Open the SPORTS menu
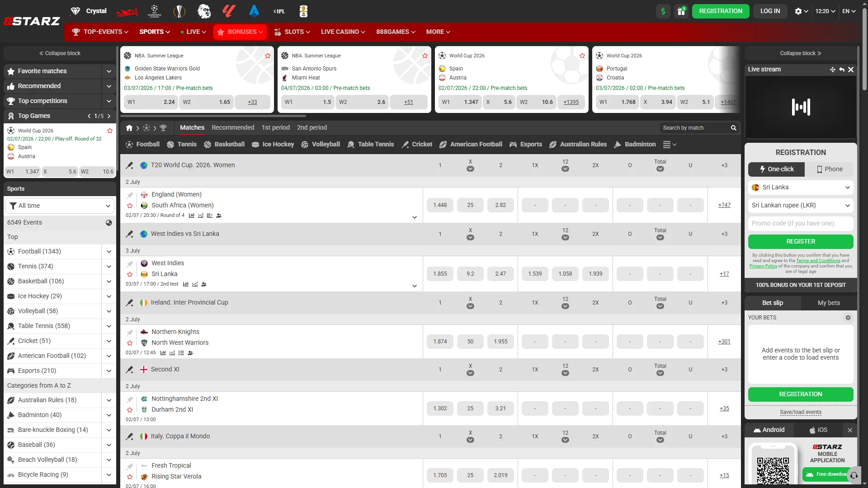The height and width of the screenshot is (488, 868). point(155,32)
